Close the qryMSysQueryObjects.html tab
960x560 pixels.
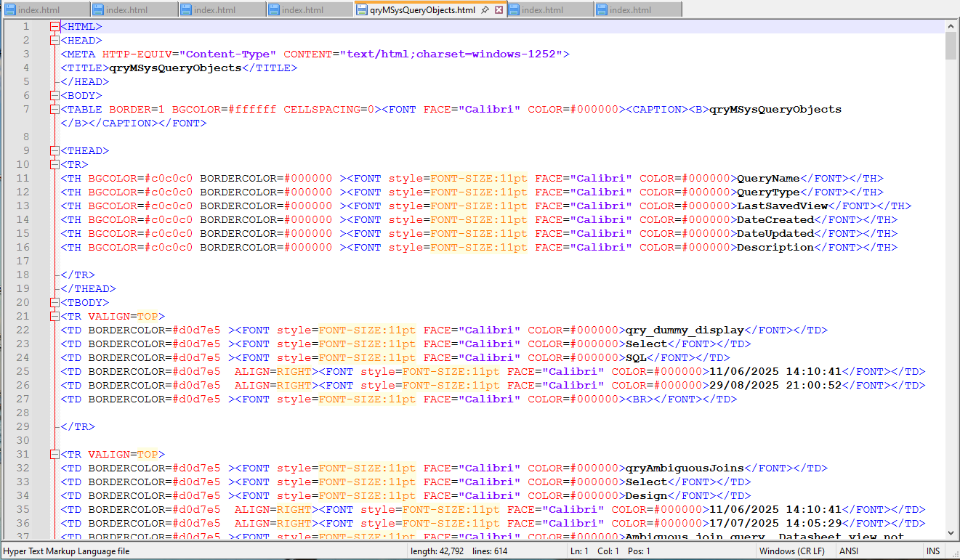[x=499, y=10]
